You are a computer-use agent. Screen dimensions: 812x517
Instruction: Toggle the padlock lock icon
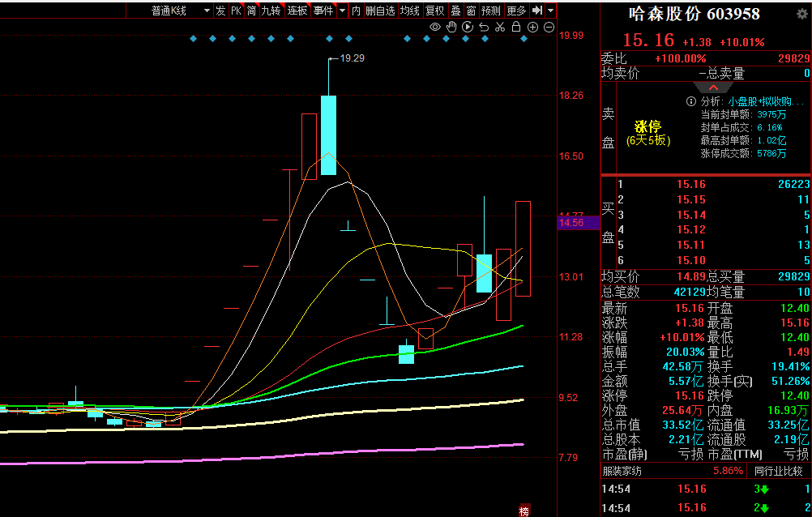click(x=516, y=27)
